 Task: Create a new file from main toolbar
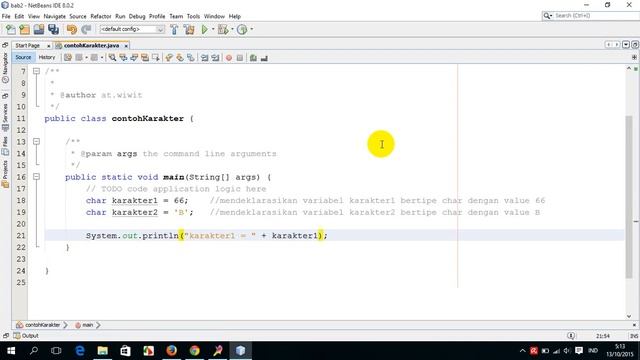(x=11, y=29)
